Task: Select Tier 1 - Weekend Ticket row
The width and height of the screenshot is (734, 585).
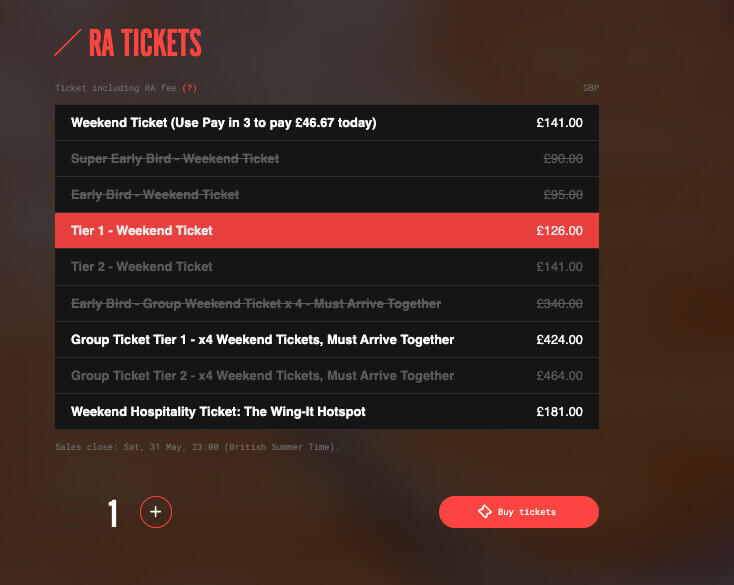Action: click(327, 231)
